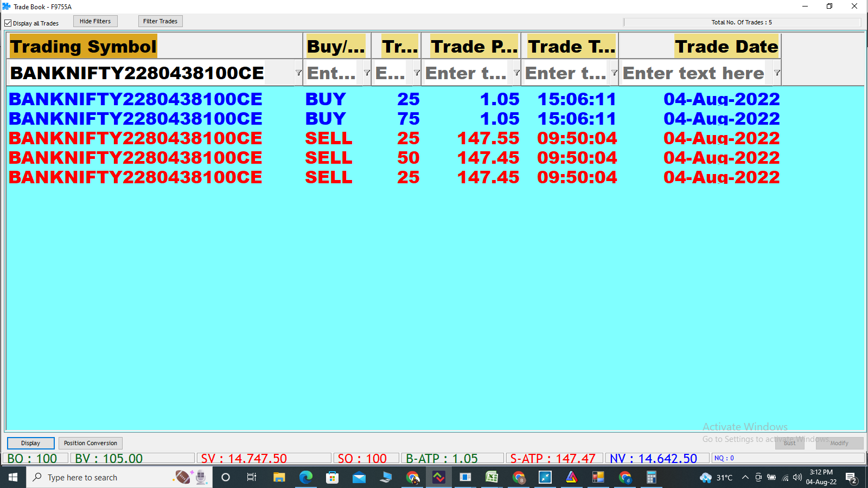Click the taskbar clock showing 3:12 PM
The image size is (868, 488).
[821, 477]
